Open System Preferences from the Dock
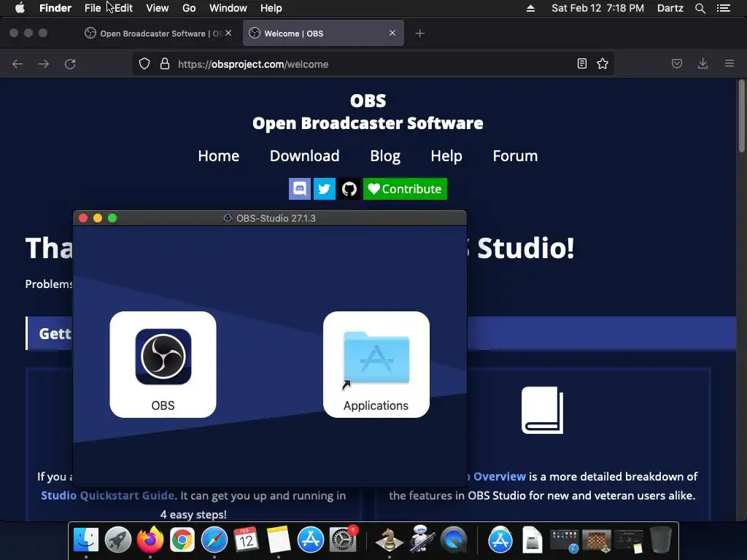The width and height of the screenshot is (747, 560). [x=343, y=540]
